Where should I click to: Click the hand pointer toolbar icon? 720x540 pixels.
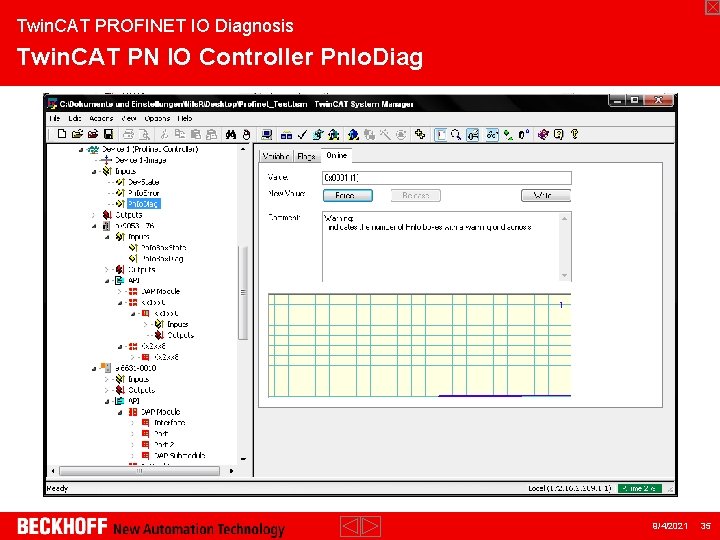pos(247,135)
